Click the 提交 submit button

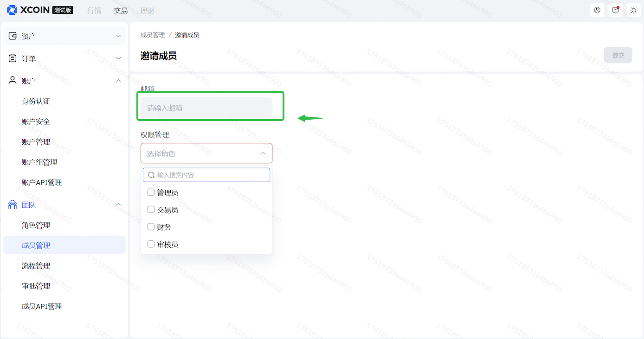coord(618,55)
